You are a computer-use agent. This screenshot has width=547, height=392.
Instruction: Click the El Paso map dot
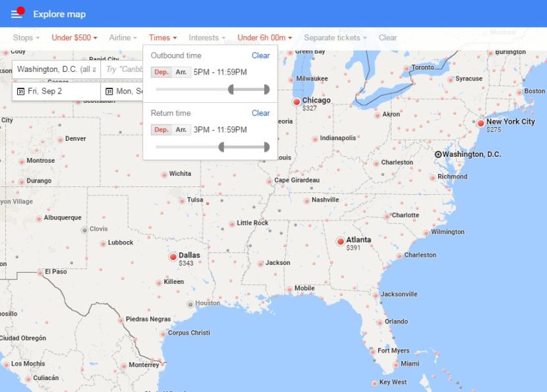click(40, 272)
